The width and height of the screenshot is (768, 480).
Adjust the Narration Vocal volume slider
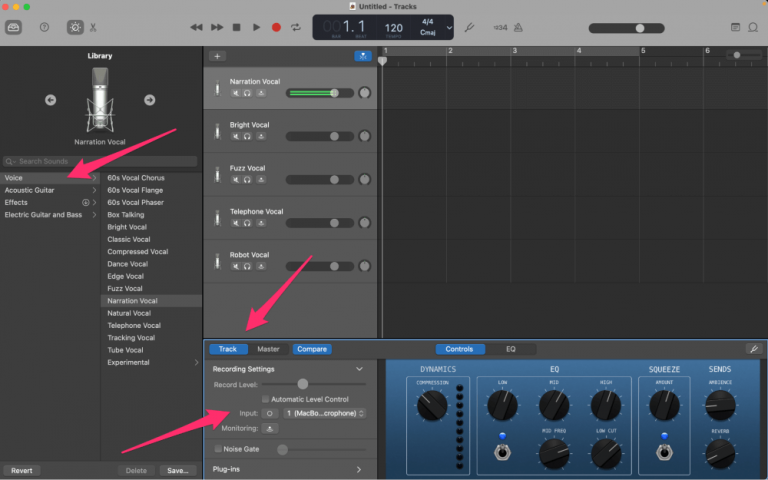point(319,93)
